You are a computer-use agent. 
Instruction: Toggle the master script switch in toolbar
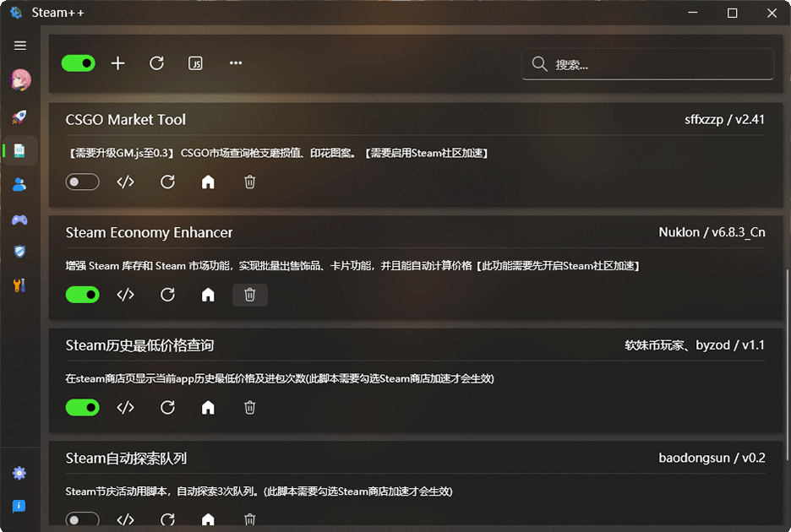click(78, 62)
